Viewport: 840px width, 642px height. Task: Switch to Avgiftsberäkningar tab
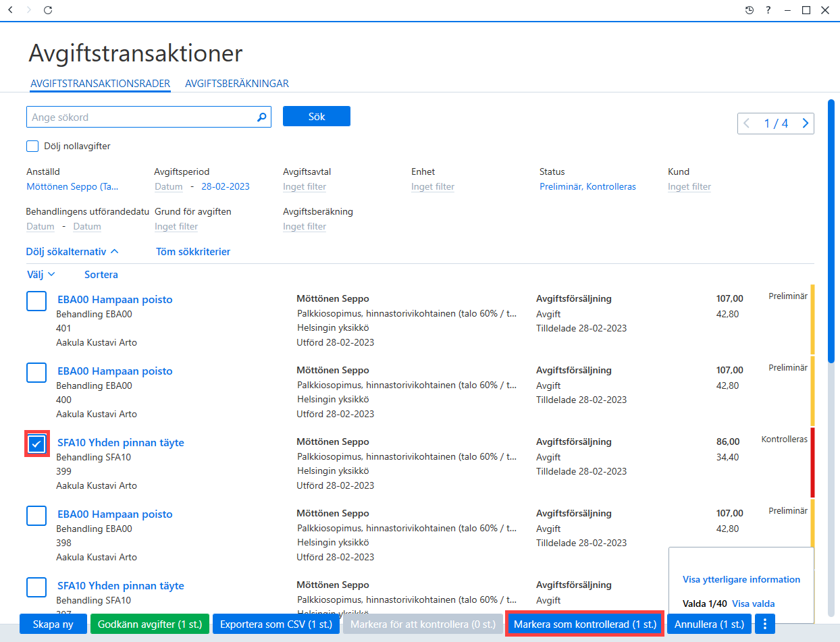[237, 84]
